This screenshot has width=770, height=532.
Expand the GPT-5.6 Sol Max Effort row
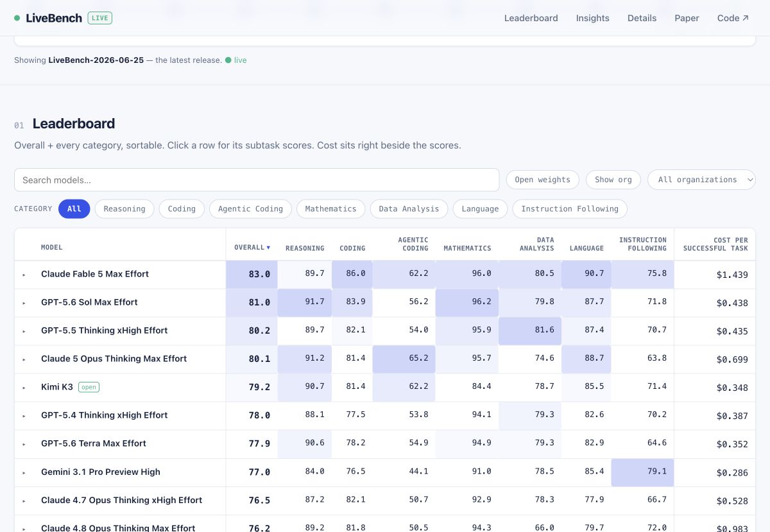(x=24, y=303)
